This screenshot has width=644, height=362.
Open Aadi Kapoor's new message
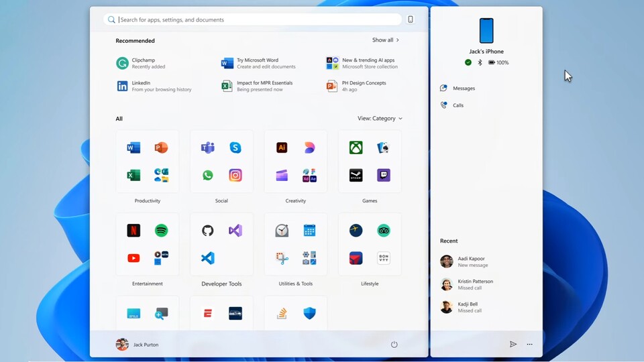click(471, 261)
